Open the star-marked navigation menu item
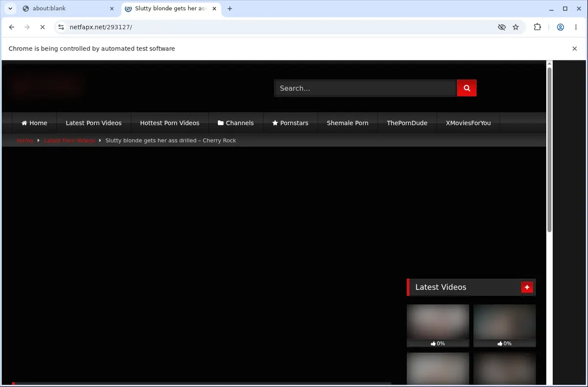Viewport: 588px width, 387px height. [x=290, y=123]
